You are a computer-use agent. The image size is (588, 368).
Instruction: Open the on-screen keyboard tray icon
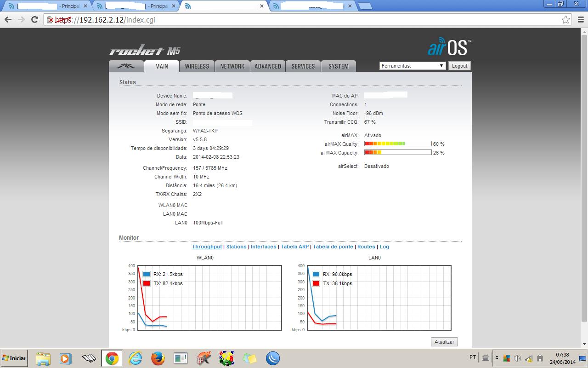(x=486, y=358)
